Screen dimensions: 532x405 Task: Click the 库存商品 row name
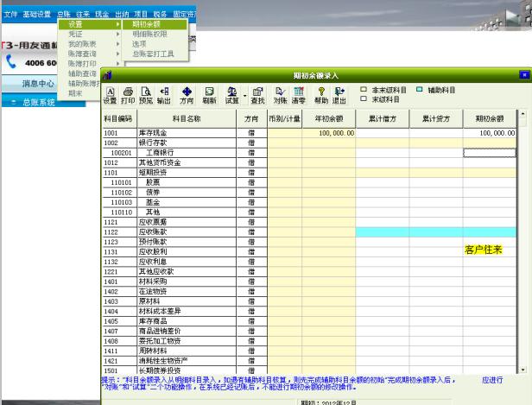[153, 321]
